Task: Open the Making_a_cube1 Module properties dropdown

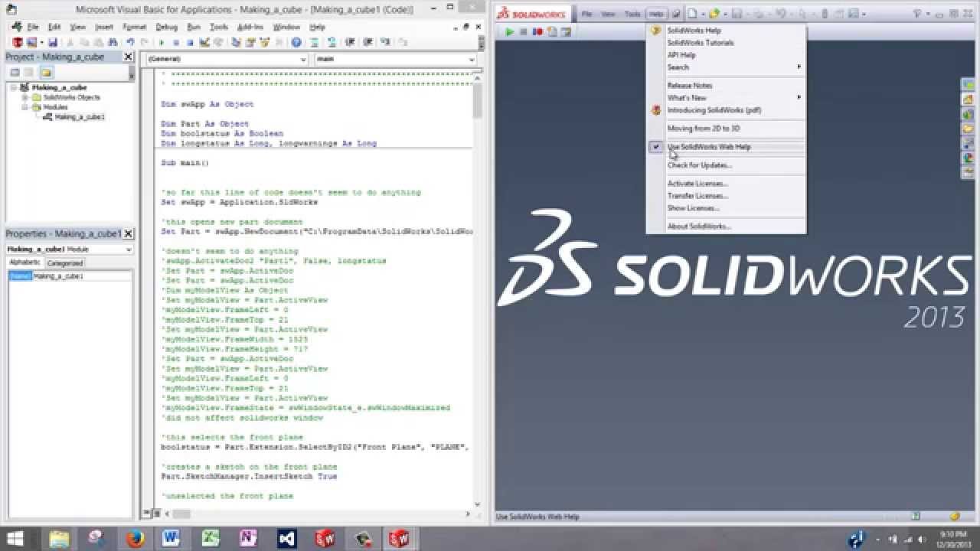Action: [x=127, y=249]
